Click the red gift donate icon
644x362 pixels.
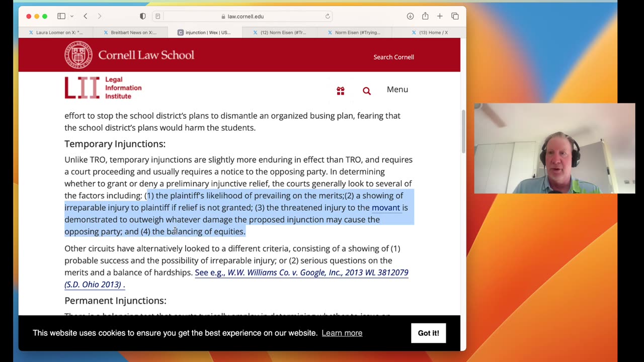click(x=341, y=90)
